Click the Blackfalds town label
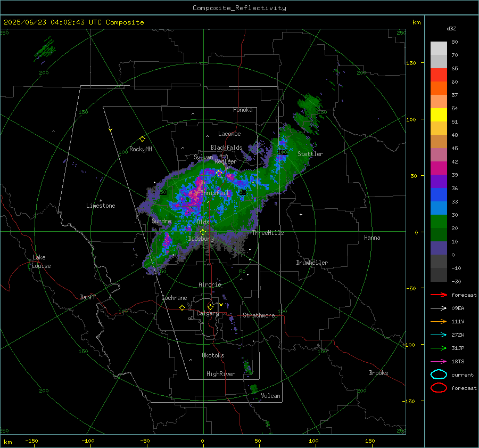The height and width of the screenshot is (448, 479). [226, 148]
